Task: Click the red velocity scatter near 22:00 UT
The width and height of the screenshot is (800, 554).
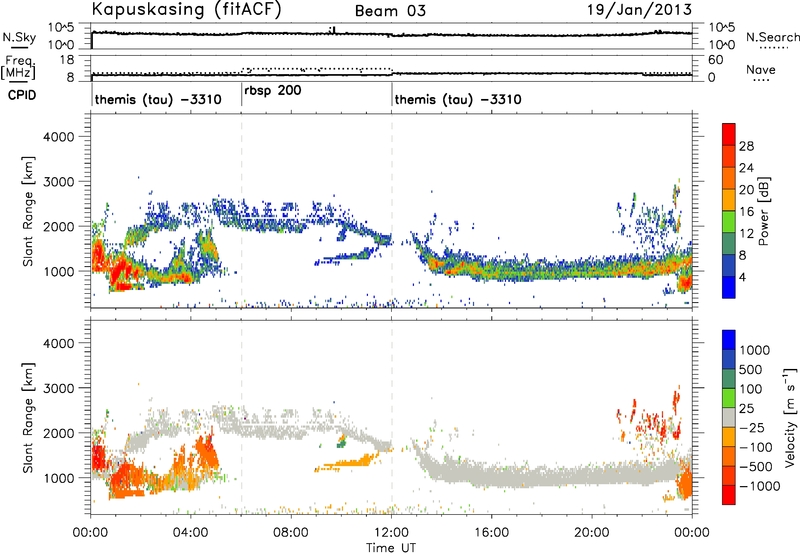Action: tap(654, 423)
